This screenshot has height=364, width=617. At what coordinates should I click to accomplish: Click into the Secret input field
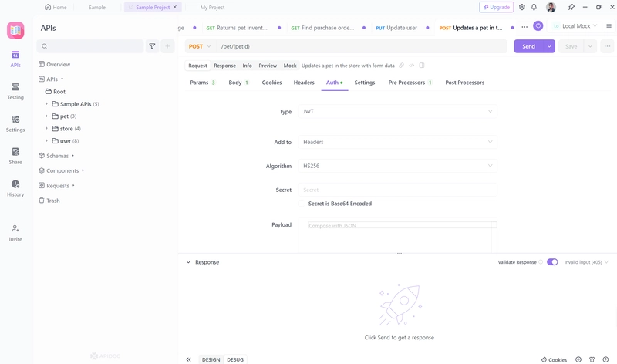[397, 190]
